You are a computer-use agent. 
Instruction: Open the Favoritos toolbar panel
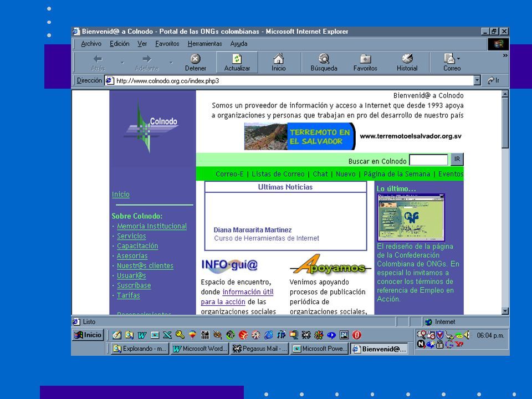365,63
